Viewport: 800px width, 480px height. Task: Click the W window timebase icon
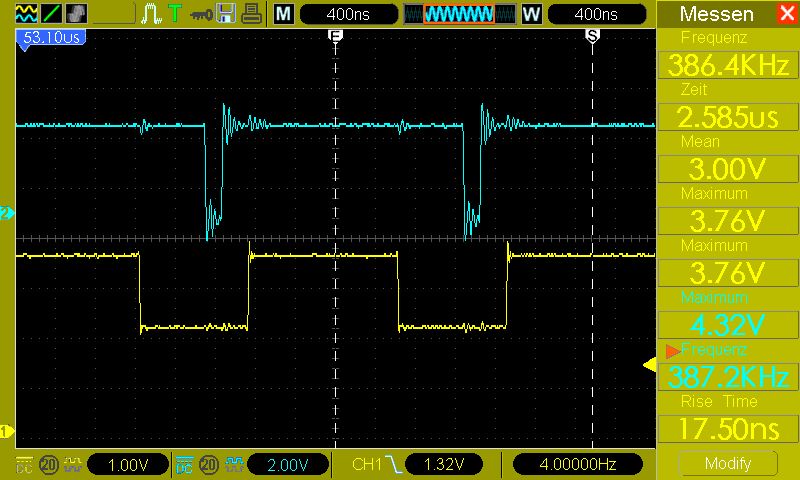click(x=531, y=14)
